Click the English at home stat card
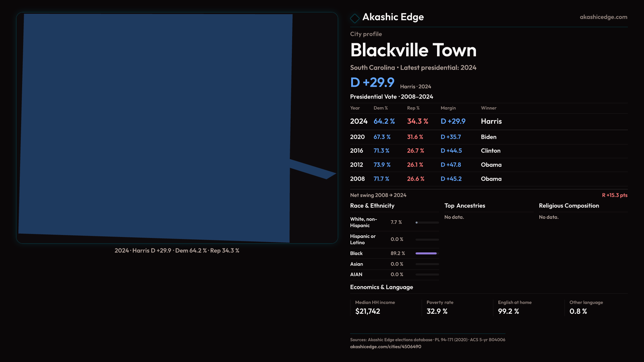Screen dimensions: 644x362 coord(515,307)
